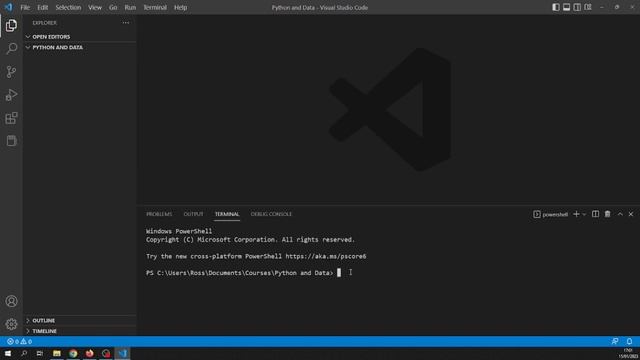Open the launch profile dropdown arrow
Viewport: 640px width, 360px height.
click(x=584, y=214)
